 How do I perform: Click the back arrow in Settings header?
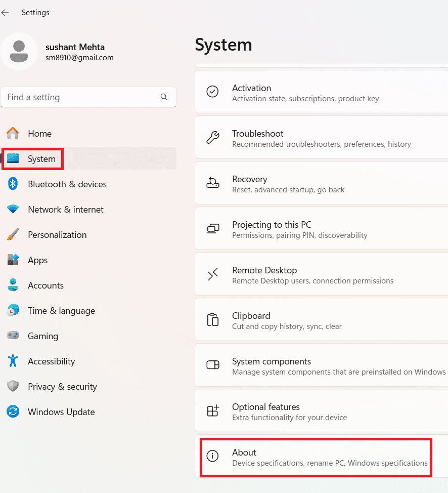[5, 13]
